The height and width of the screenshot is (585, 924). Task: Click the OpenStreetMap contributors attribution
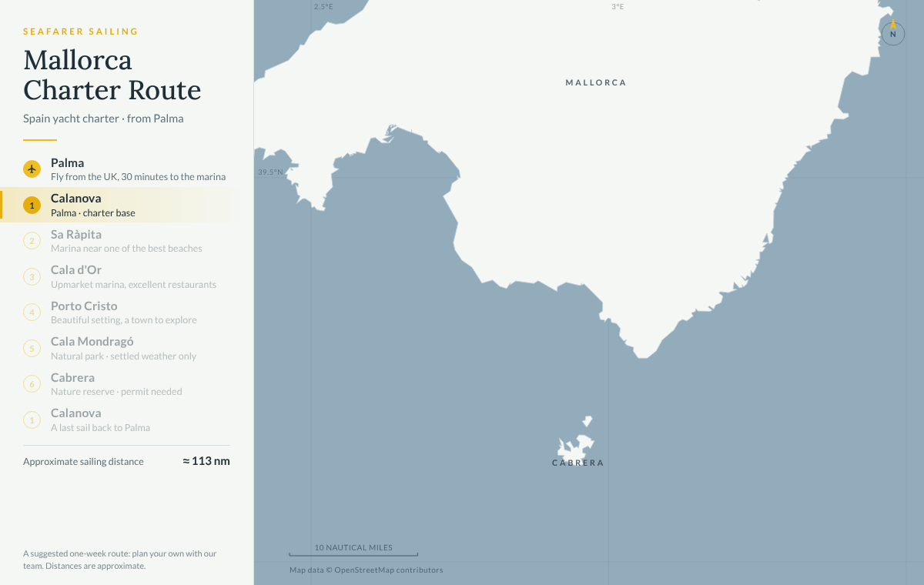(366, 570)
